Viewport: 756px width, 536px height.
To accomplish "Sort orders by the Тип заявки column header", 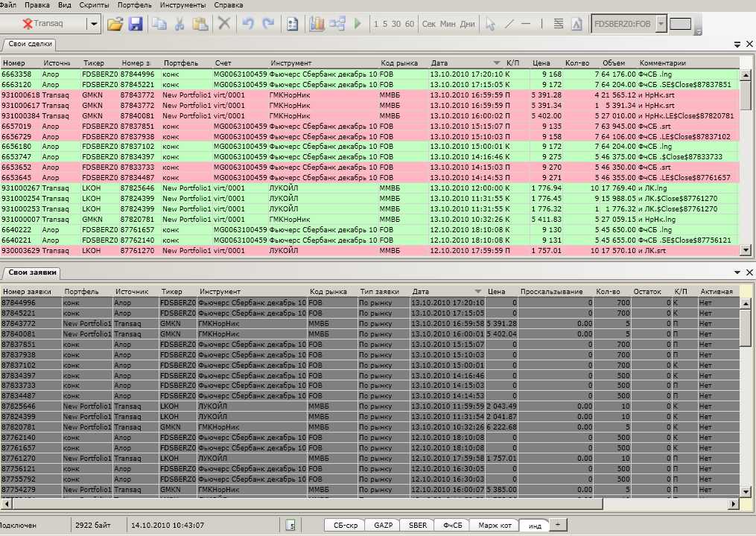I will pyautogui.click(x=379, y=292).
